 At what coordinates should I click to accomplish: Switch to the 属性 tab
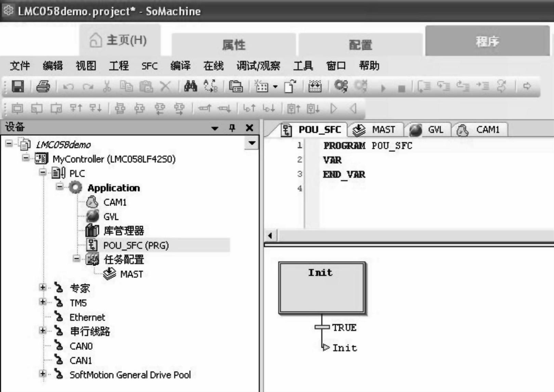(x=234, y=44)
